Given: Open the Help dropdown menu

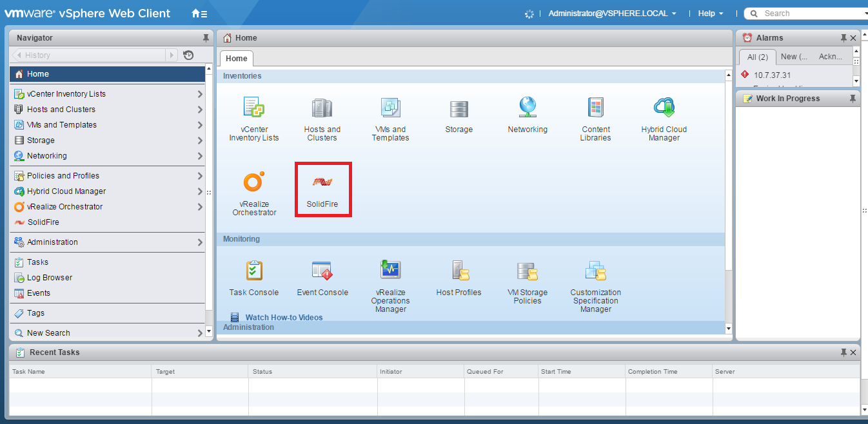Looking at the screenshot, I should [x=711, y=14].
